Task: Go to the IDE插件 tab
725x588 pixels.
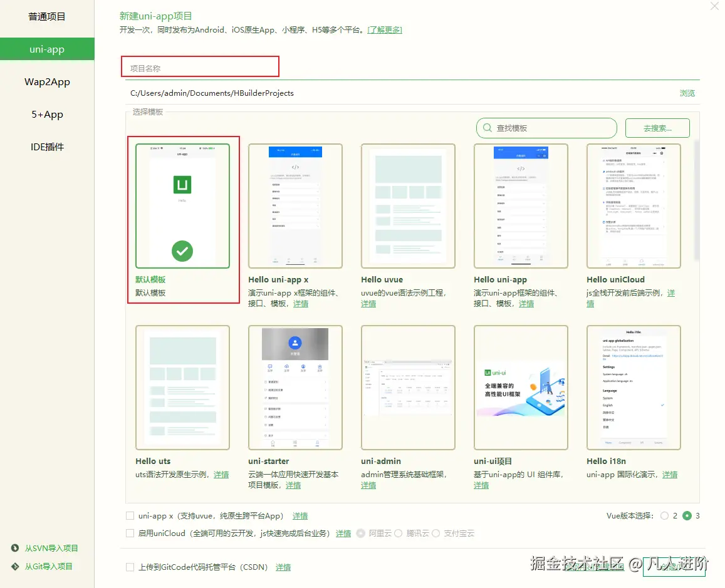Action: (47, 147)
